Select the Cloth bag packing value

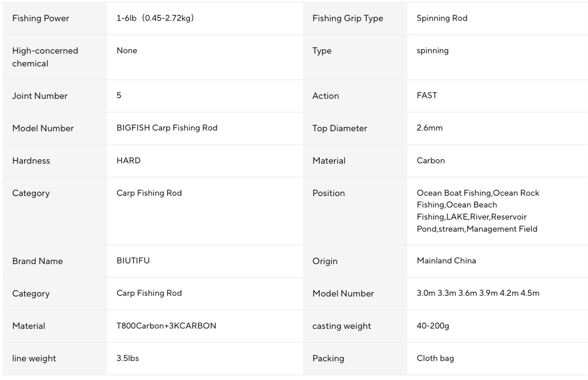pos(435,358)
